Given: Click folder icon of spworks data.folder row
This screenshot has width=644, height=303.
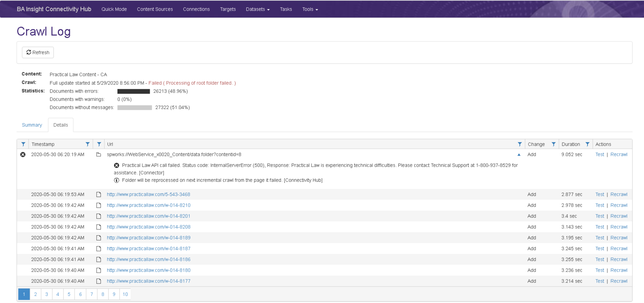Looking at the screenshot, I should 99,155.
